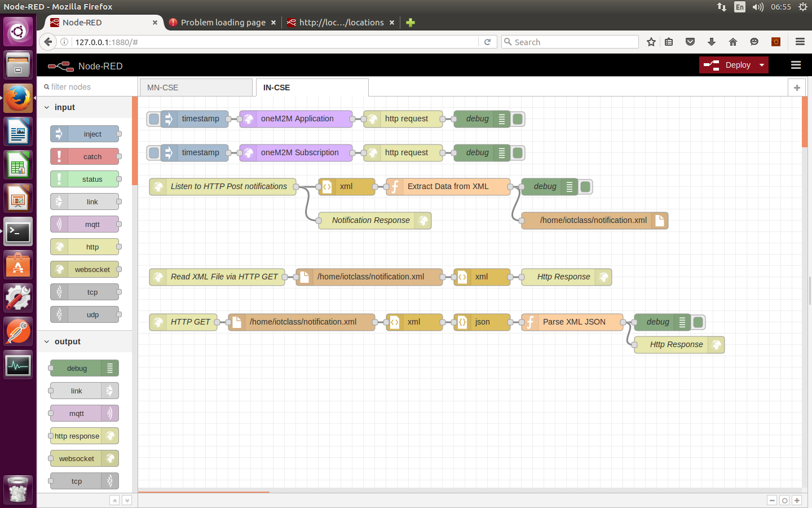Select the output websocket node in palette
This screenshot has height=508, width=812.
(85, 458)
